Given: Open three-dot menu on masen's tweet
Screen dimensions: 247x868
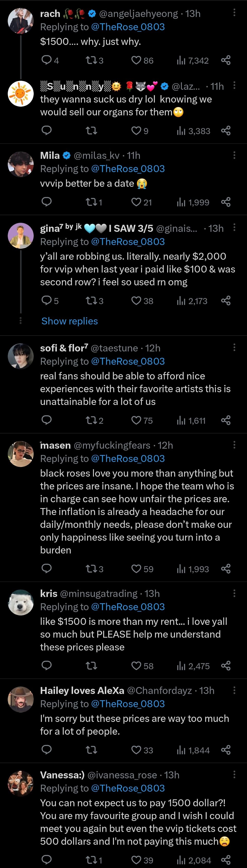Looking at the screenshot, I should 234,445.
